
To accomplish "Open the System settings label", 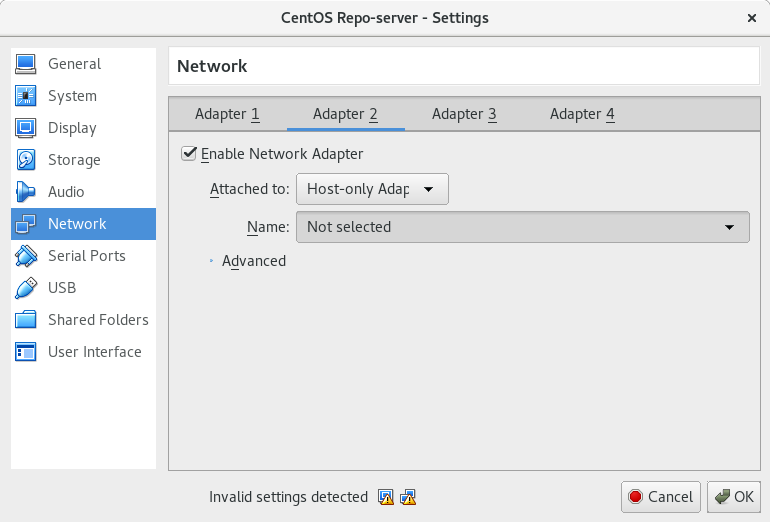I will click(x=72, y=96).
